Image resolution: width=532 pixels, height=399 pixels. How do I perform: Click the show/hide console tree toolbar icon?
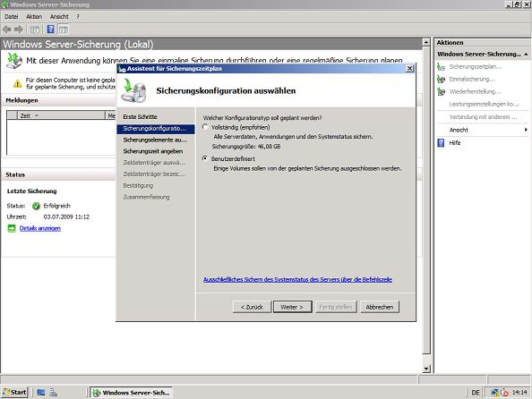click(35, 30)
